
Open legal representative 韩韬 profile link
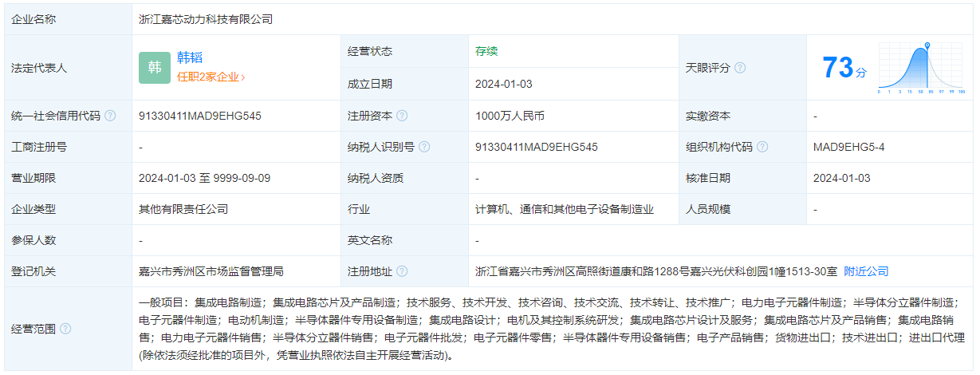tap(190, 57)
